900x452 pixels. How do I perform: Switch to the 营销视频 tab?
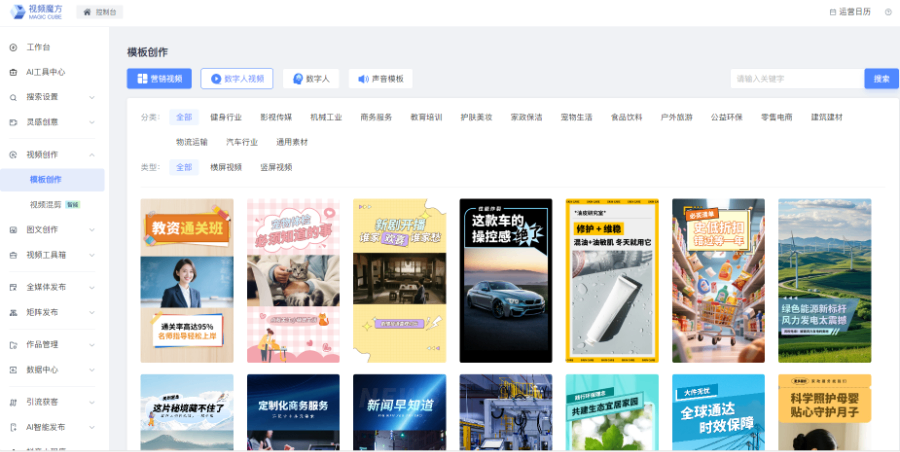click(x=159, y=79)
